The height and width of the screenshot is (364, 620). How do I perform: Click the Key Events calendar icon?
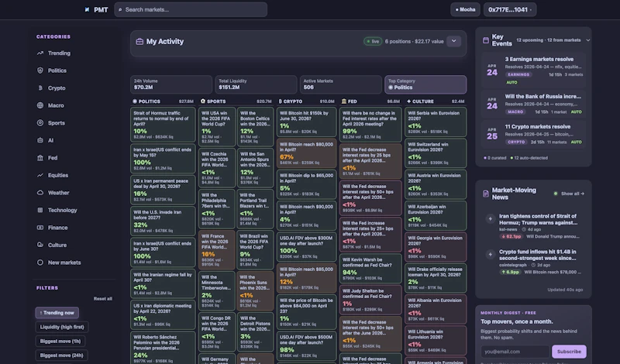pos(486,40)
